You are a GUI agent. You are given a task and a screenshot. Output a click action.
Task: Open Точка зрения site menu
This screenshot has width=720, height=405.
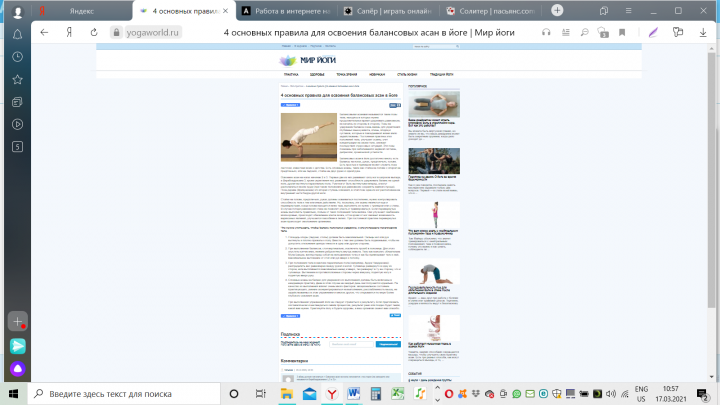(x=347, y=74)
